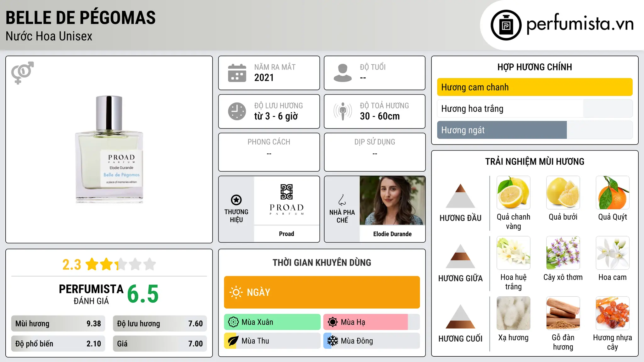Click the Hương cam chanh accord bar
644x362 pixels.
click(x=535, y=87)
